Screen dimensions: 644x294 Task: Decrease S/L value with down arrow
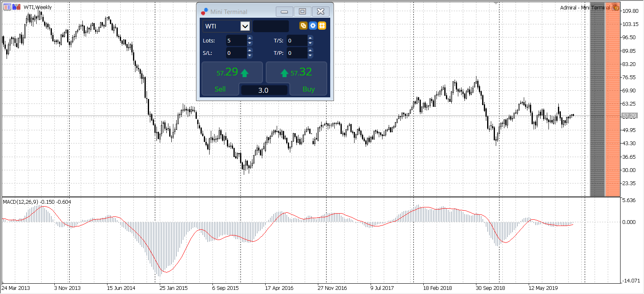[x=250, y=56]
